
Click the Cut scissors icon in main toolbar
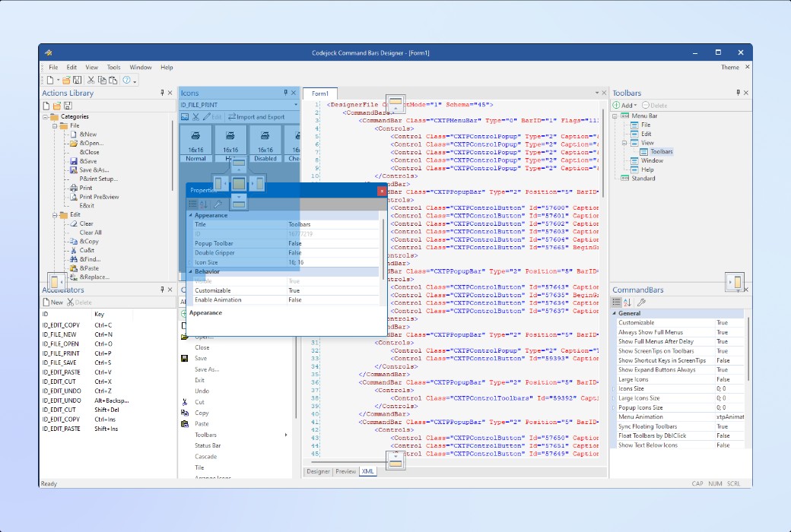(x=91, y=80)
